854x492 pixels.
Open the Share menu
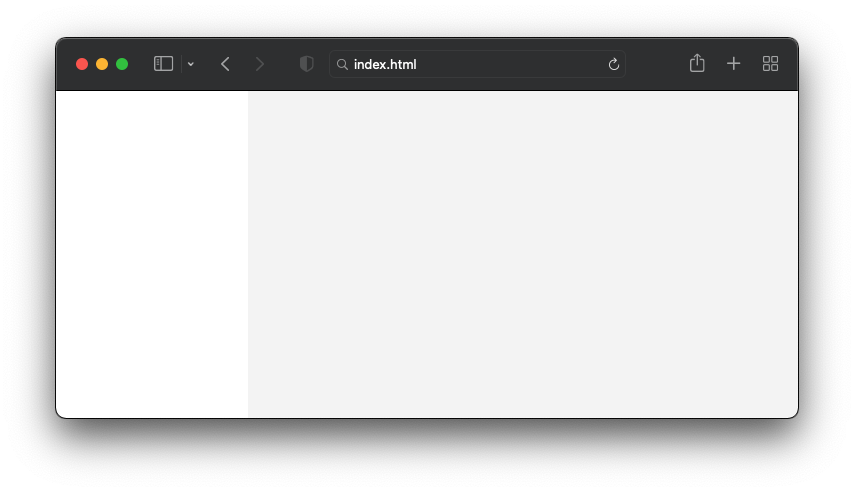pos(697,63)
